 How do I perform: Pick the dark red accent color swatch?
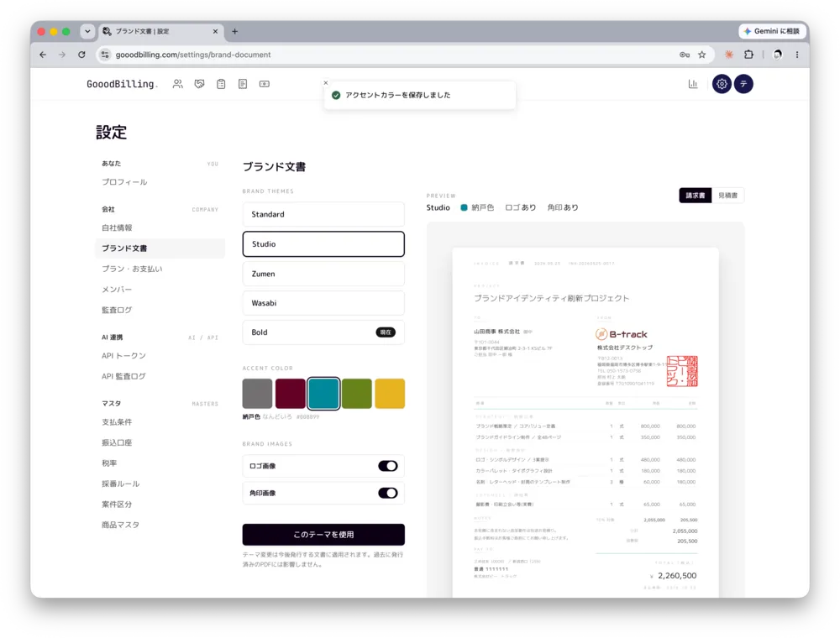[x=291, y=394]
